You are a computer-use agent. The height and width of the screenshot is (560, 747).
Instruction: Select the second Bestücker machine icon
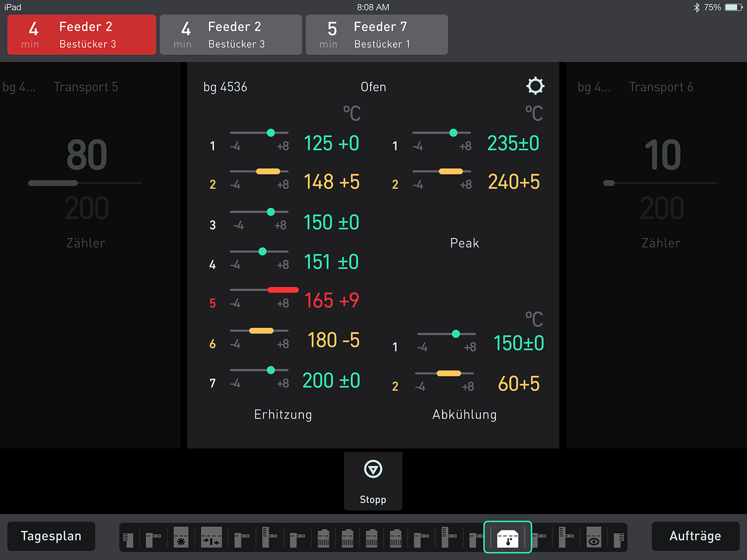[347, 538]
